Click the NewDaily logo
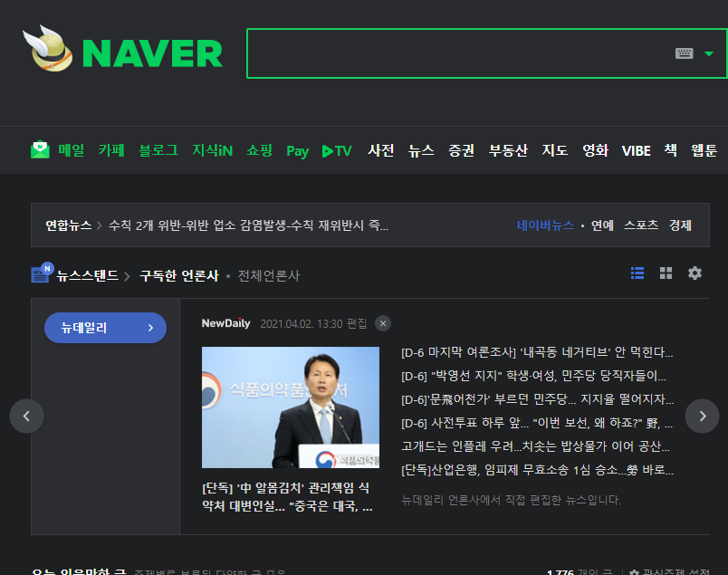Screen dimensions: 728x575 (x=226, y=323)
